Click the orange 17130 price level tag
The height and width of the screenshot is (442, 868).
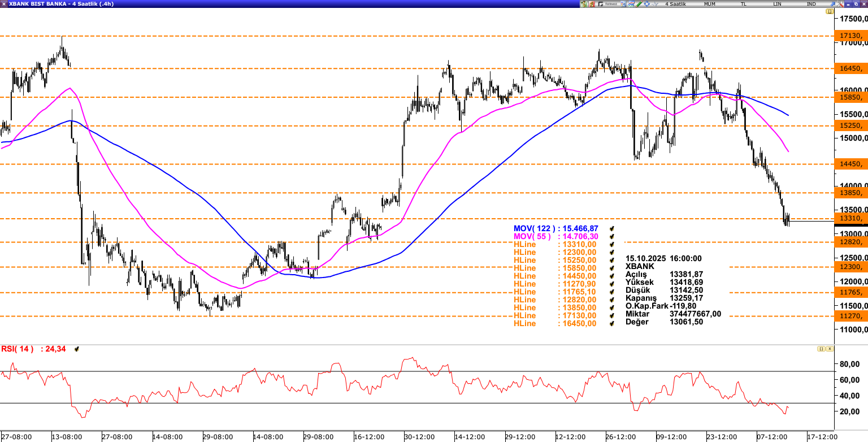click(x=849, y=36)
